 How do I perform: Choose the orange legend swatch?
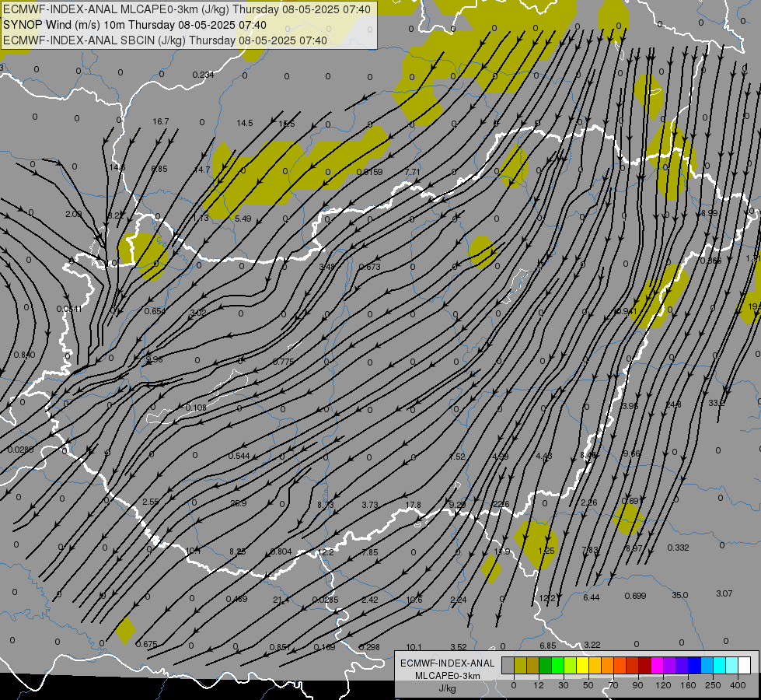coord(608,666)
